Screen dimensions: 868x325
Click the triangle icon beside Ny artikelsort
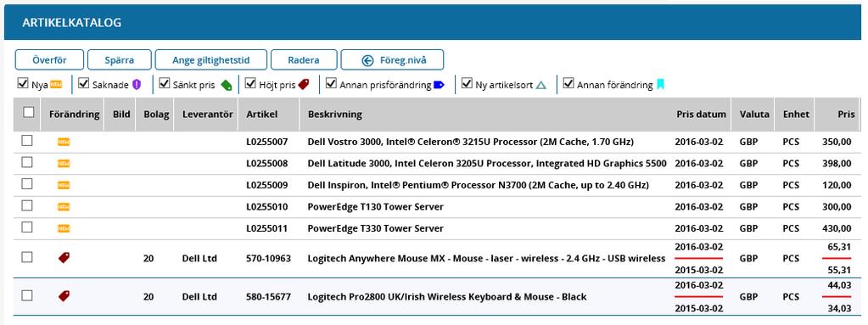point(541,85)
